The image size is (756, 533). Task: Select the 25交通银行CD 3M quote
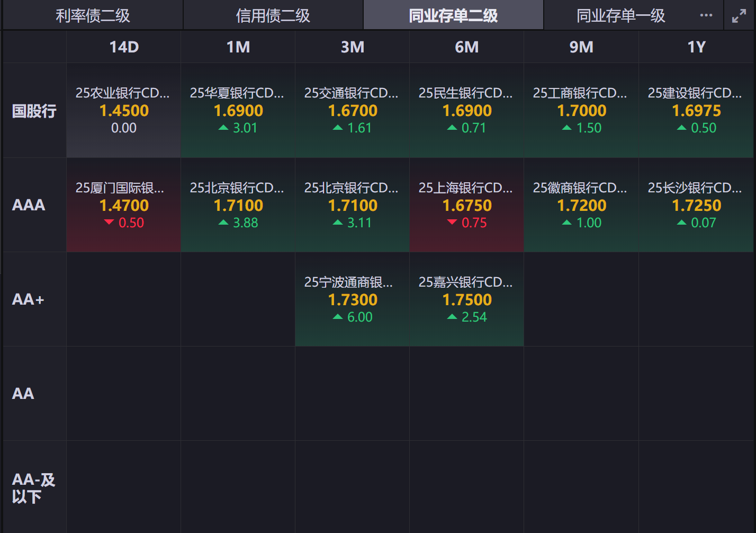click(x=352, y=110)
